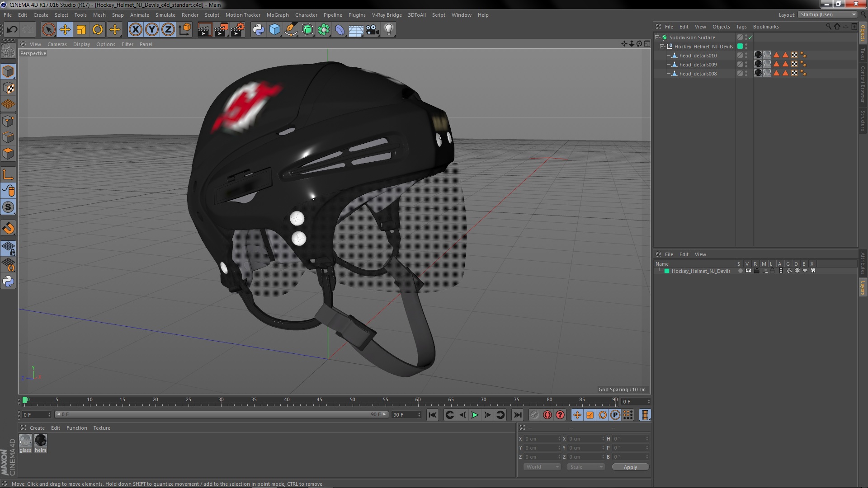Open Render to Picture Viewer
The width and height of the screenshot is (868, 488).
pyautogui.click(x=221, y=30)
